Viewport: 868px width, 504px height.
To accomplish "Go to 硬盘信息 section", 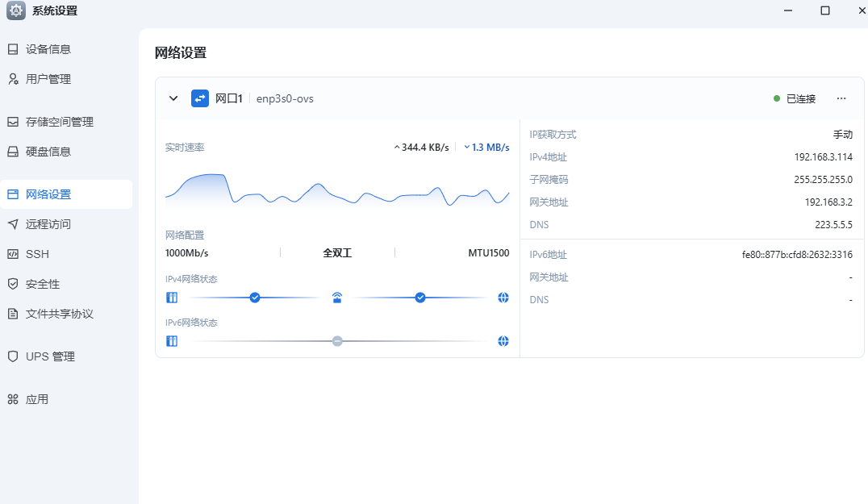I will pyautogui.click(x=66, y=152).
